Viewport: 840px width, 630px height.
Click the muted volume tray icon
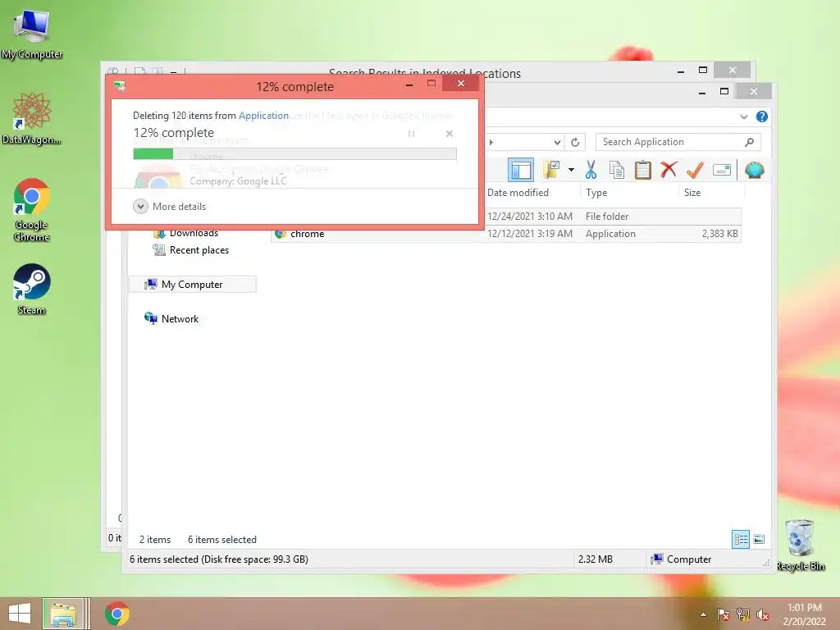tap(763, 614)
